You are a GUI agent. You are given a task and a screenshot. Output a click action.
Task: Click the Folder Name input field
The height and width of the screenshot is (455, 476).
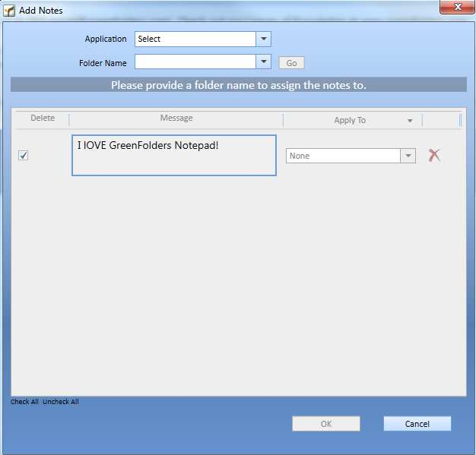pyautogui.click(x=195, y=62)
